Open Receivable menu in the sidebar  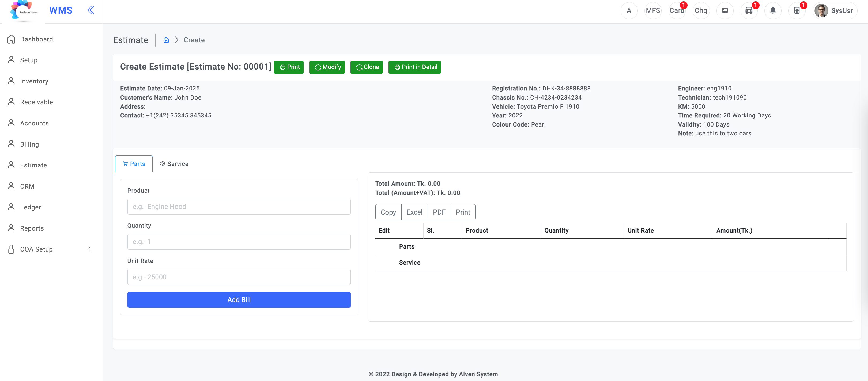(x=36, y=102)
